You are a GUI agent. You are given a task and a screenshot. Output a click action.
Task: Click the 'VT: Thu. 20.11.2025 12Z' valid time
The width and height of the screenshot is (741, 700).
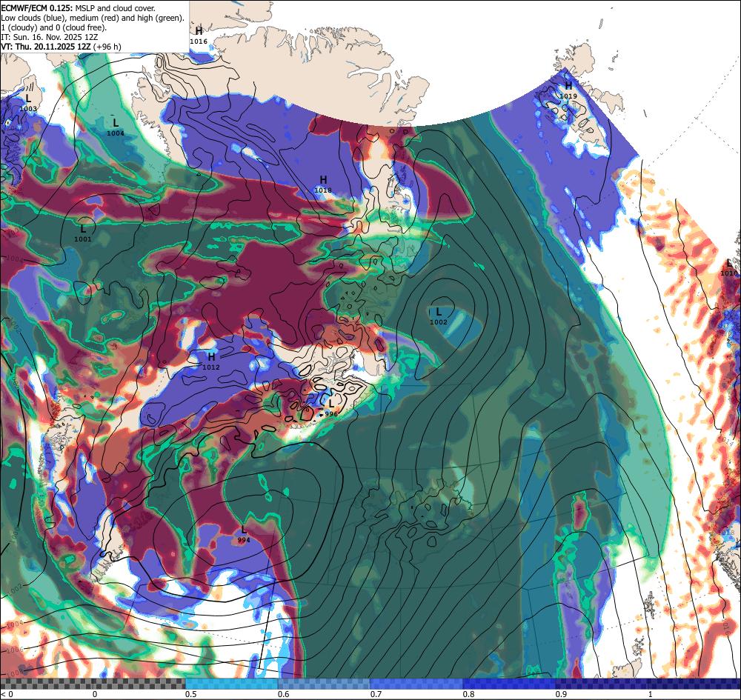(46, 47)
